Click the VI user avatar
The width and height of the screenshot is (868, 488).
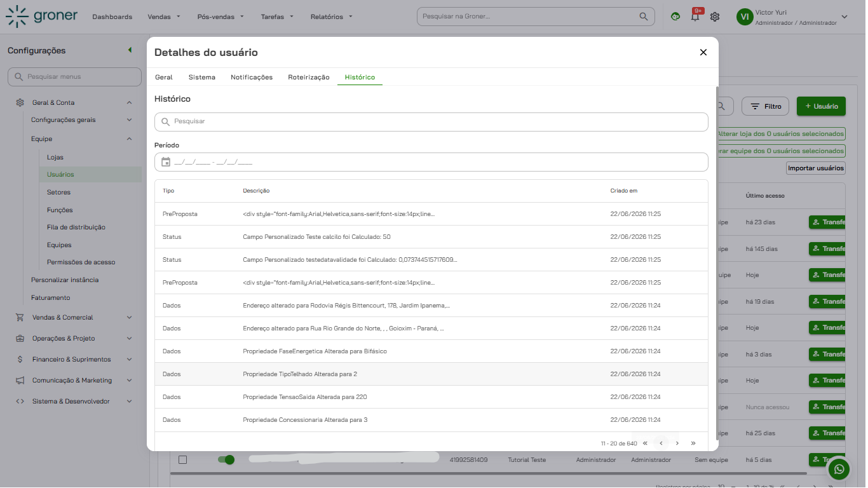745,17
